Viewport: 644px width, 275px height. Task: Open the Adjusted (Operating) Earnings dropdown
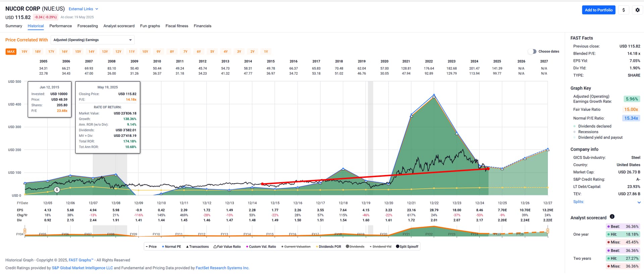(x=93, y=40)
